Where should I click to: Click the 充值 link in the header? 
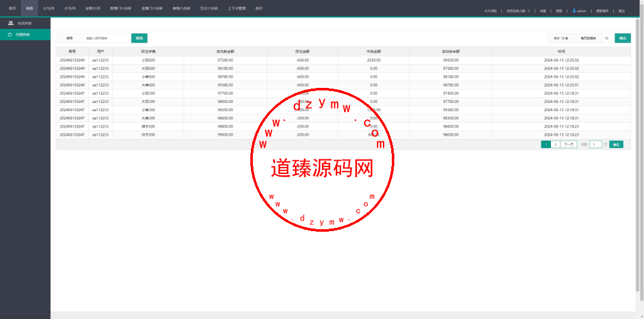coord(543,11)
